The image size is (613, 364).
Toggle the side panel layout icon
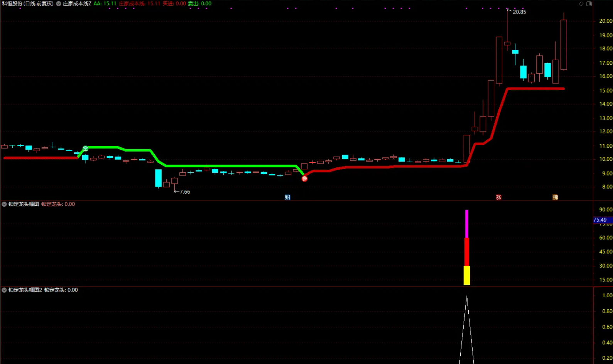click(589, 4)
